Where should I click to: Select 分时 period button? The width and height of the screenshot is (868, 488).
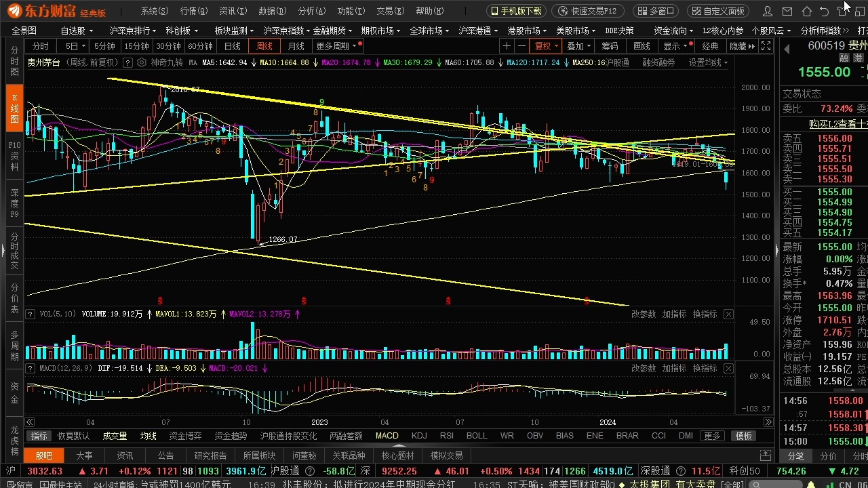point(41,46)
